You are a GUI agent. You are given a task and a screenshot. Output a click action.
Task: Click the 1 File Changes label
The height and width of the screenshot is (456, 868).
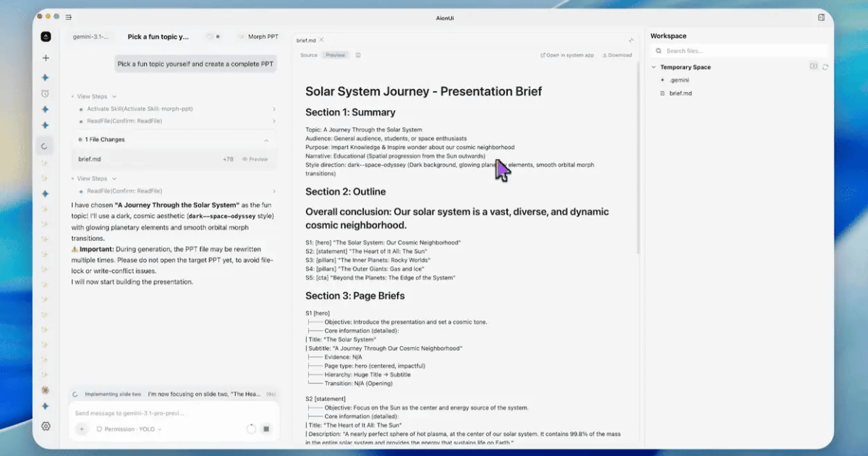click(105, 140)
